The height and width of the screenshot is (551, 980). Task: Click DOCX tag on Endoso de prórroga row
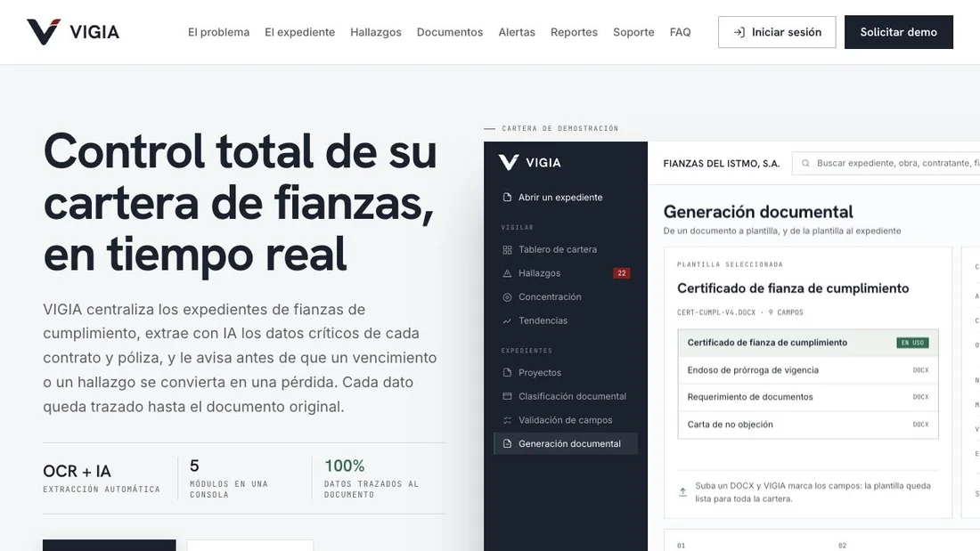coord(920,369)
